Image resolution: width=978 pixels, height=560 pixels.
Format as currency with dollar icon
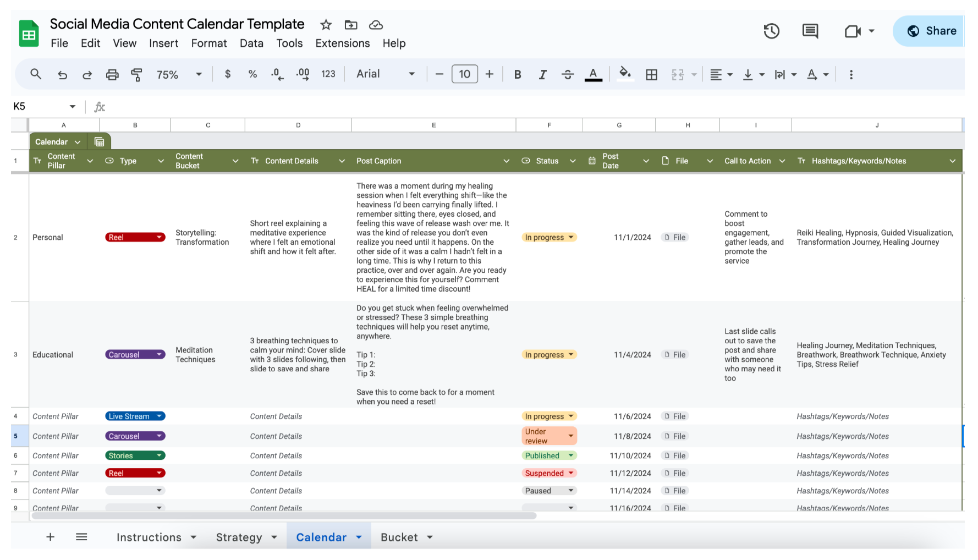coord(228,74)
